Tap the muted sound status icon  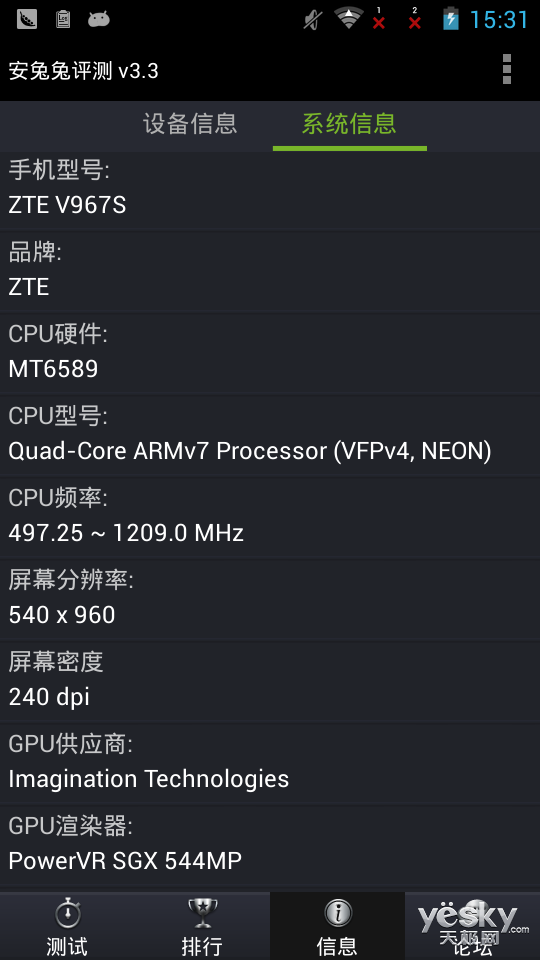(313, 20)
